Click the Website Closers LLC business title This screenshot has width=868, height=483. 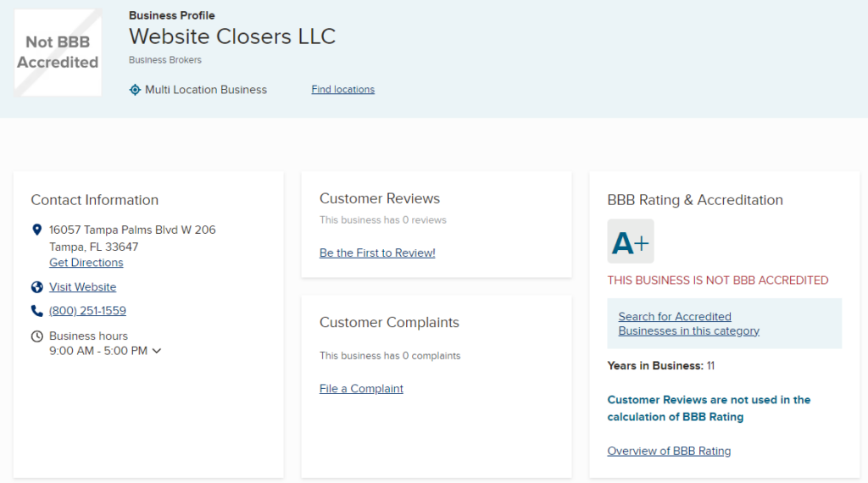[232, 36]
